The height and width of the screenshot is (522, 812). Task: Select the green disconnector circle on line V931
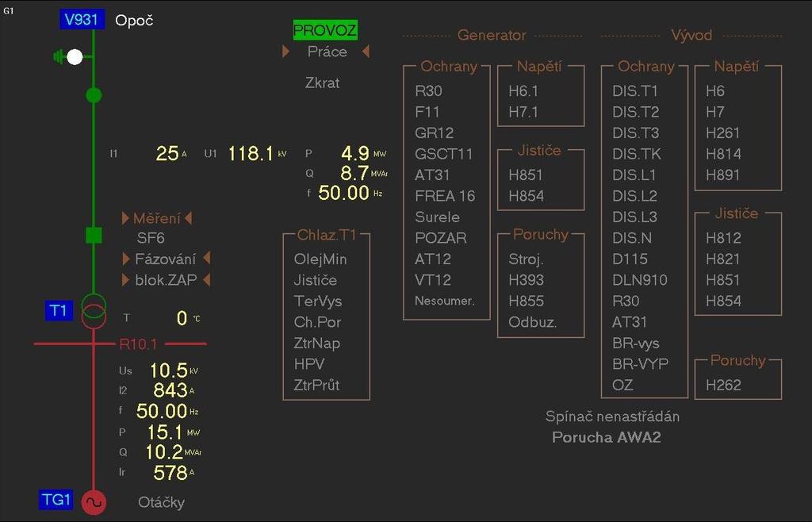click(x=94, y=95)
